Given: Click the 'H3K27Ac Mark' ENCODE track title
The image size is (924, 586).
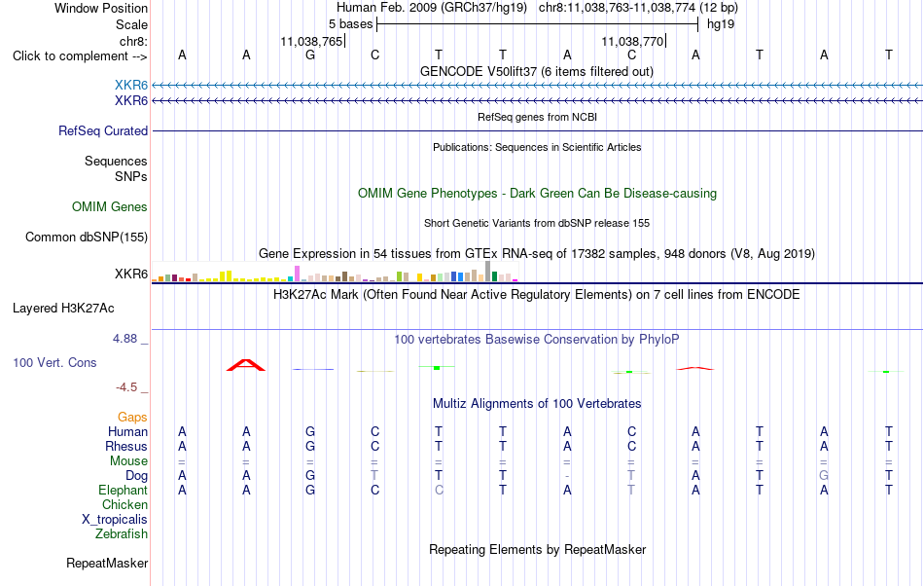Looking at the screenshot, I should pyautogui.click(x=537, y=294).
